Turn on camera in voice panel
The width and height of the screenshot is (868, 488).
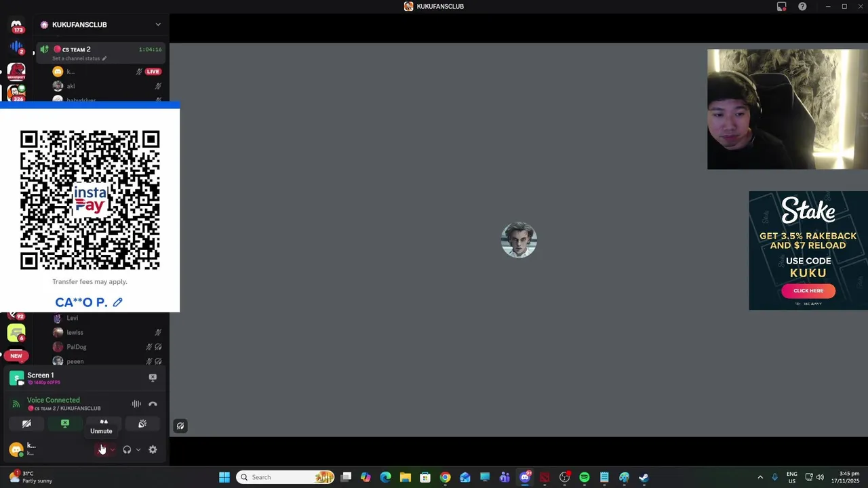(x=26, y=424)
